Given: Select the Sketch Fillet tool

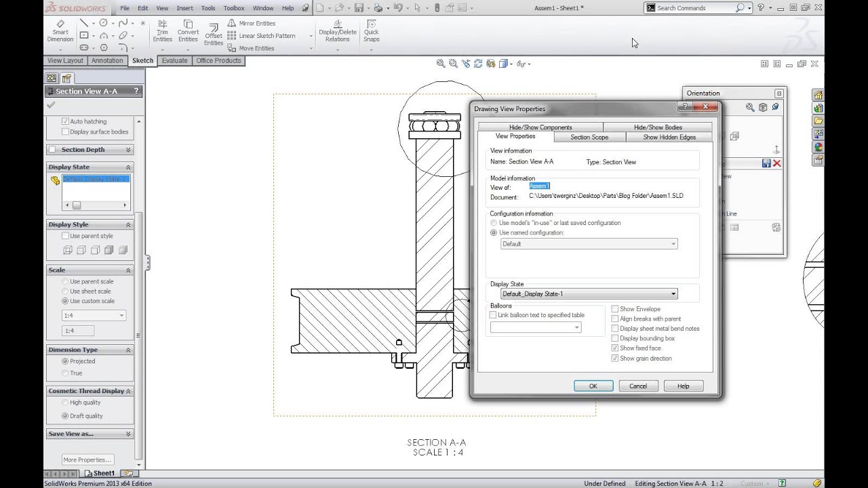Looking at the screenshot, I should click(x=123, y=48).
